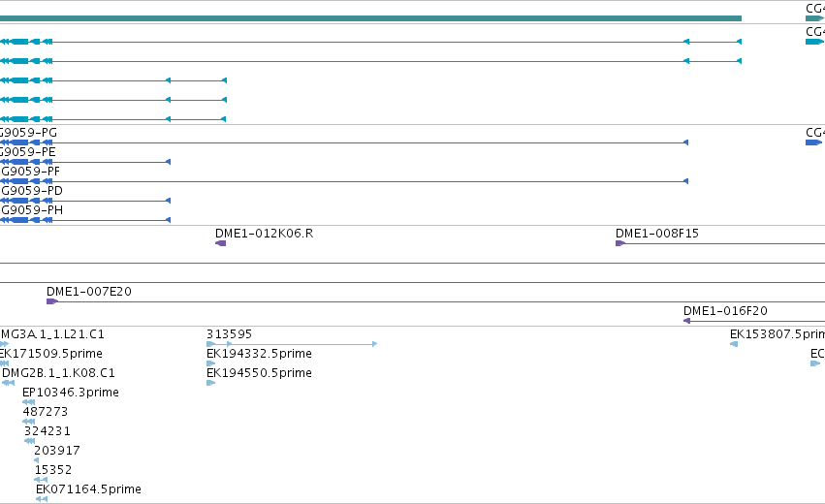Select the G9059-PD transcript label

[32, 190]
